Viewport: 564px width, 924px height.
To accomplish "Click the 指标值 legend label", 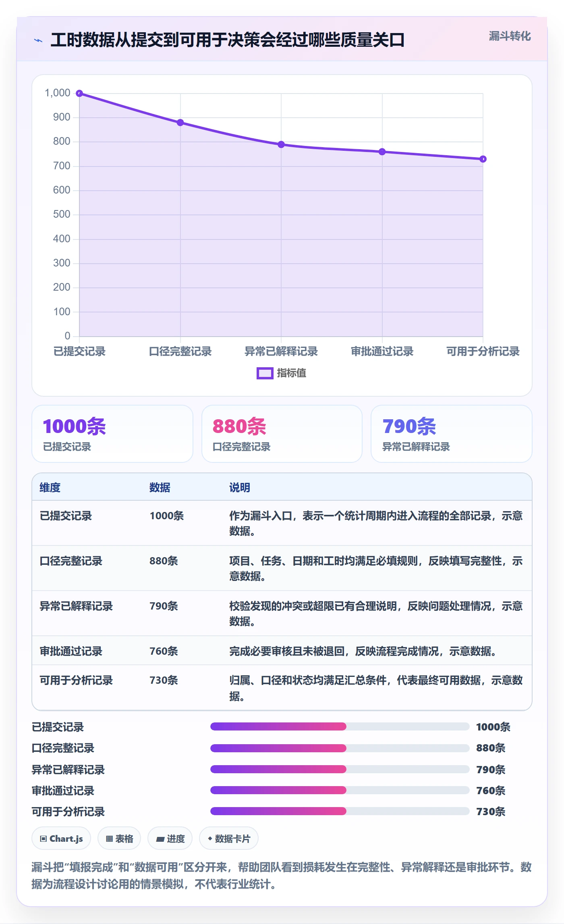I will pyautogui.click(x=291, y=373).
